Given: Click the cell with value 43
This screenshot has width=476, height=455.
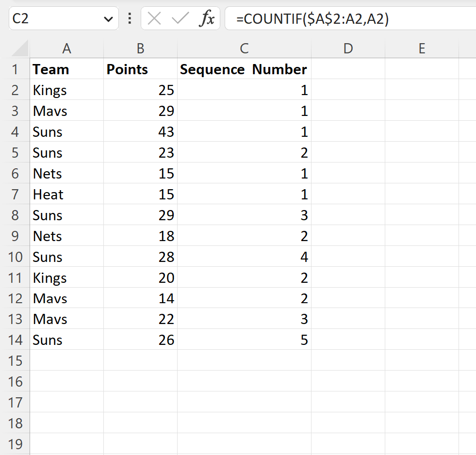Looking at the screenshot, I should point(140,131).
